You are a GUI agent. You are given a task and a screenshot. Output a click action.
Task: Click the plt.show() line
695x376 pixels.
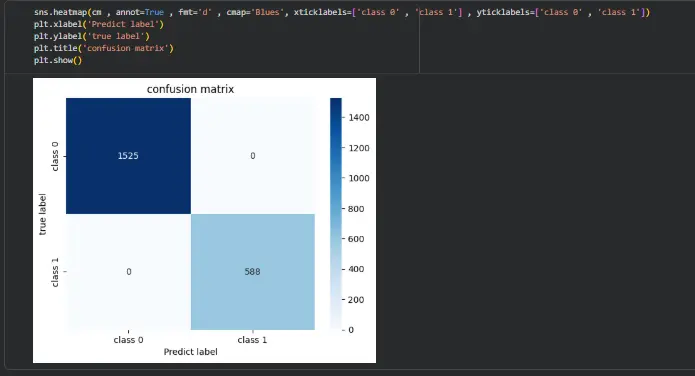coord(58,60)
